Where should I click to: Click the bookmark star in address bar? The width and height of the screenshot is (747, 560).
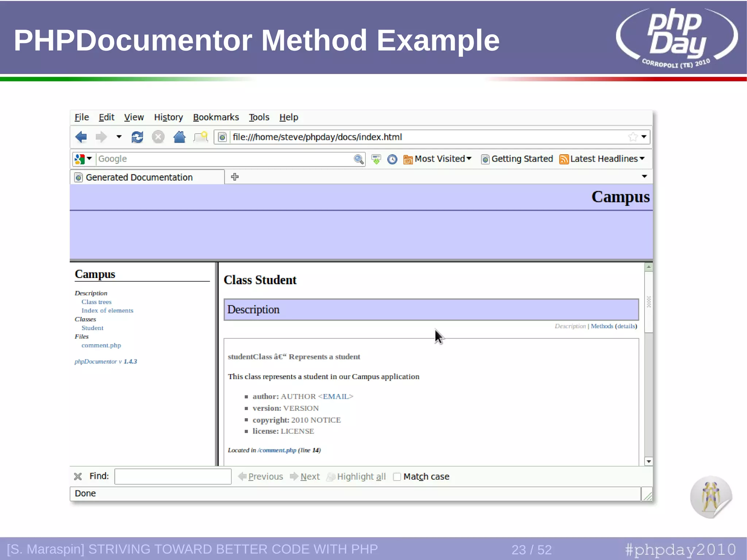[633, 137]
